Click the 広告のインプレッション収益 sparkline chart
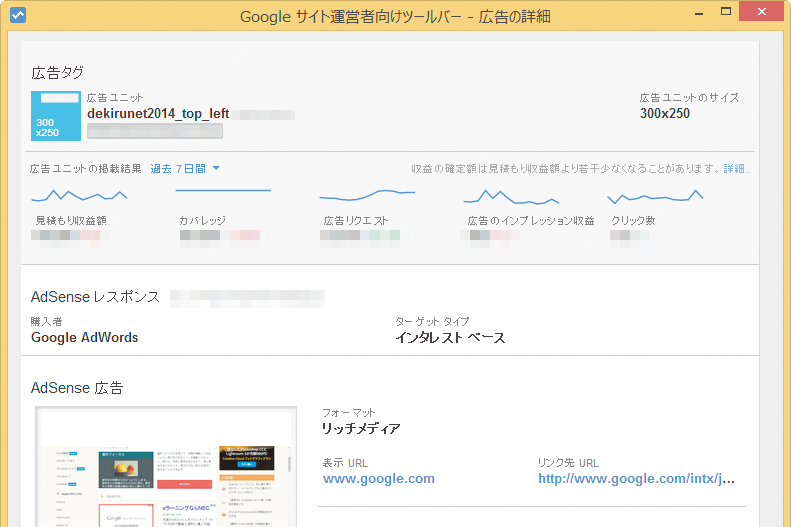This screenshot has height=527, width=791. tap(511, 197)
